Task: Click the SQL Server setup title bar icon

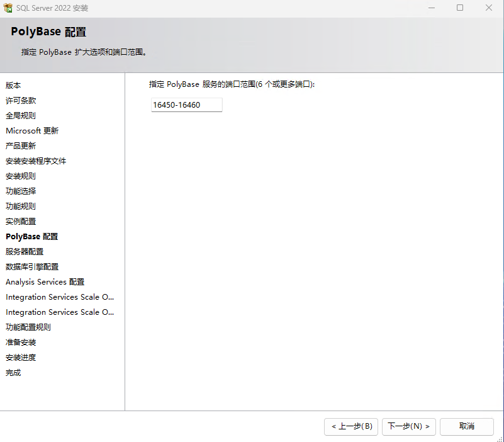Action: click(8, 8)
